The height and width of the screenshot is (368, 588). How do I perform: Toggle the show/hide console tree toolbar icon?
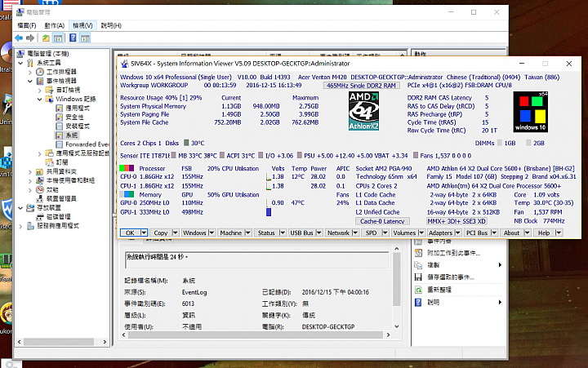pos(58,38)
